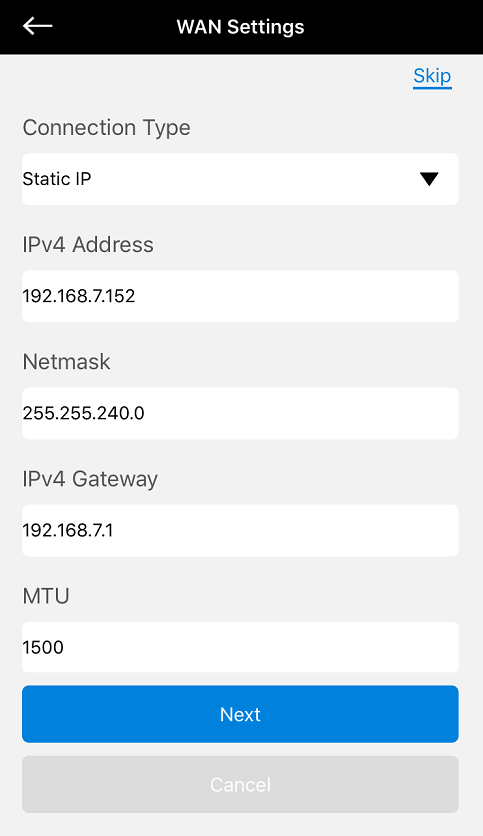The width and height of the screenshot is (483, 836).
Task: Select the 'Static IP' text in the dropdown
Action: point(57,179)
